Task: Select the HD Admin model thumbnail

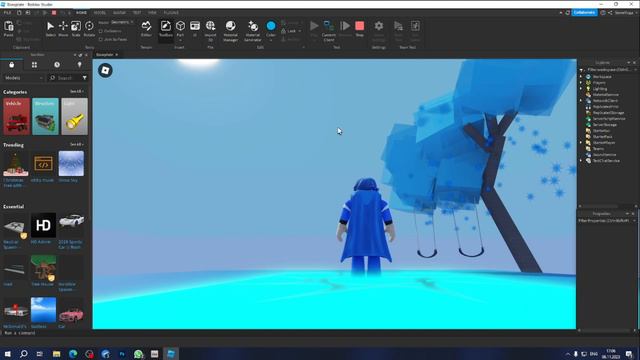Action: tap(43, 225)
